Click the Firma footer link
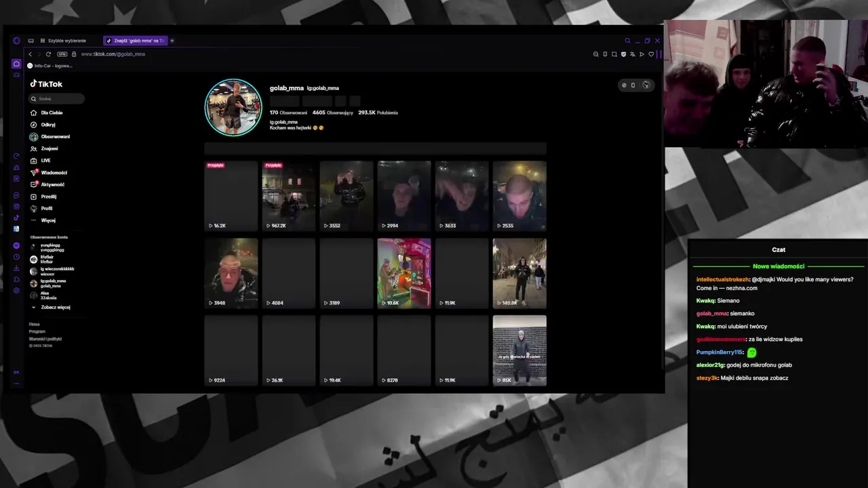 (34, 325)
